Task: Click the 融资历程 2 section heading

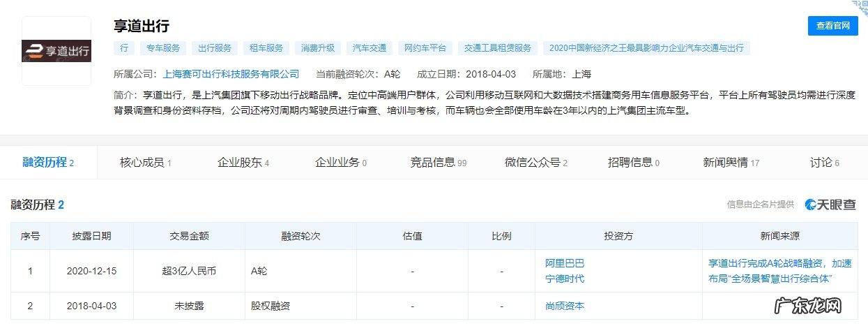Action: 37,205
